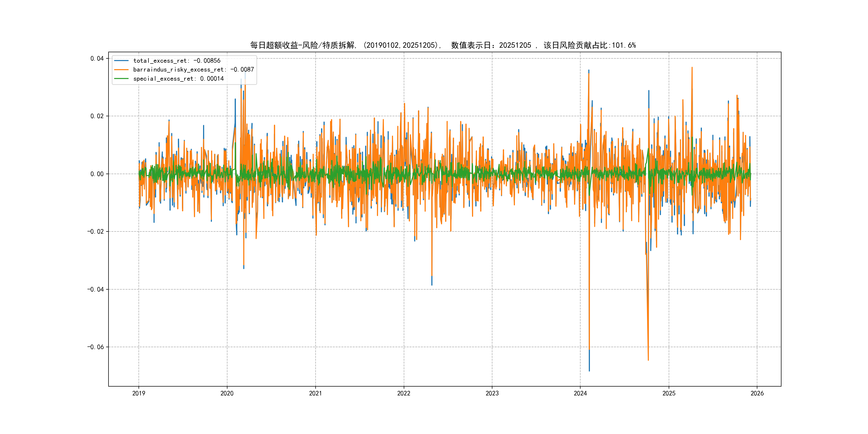Click the green special_excess_ret legend line
The image size is (868, 434).
[121, 78]
